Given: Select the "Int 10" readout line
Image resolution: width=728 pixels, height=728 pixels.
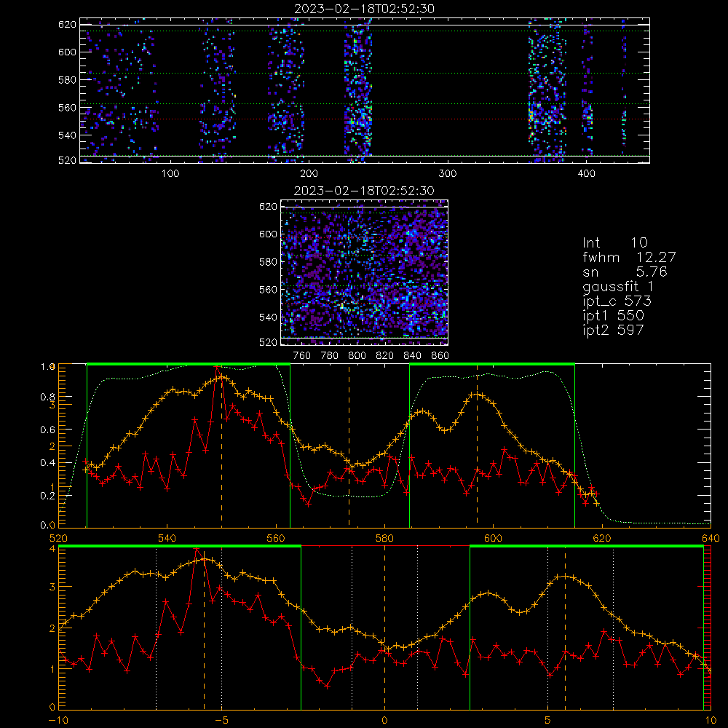Looking at the screenshot, I should pyautogui.click(x=614, y=242).
